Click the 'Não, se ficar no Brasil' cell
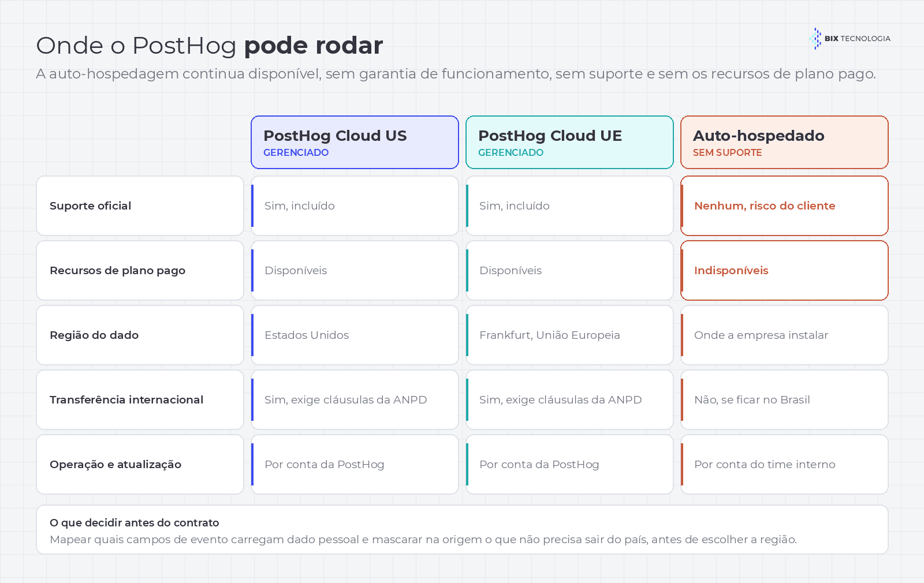This screenshot has height=583, width=924. click(x=784, y=399)
